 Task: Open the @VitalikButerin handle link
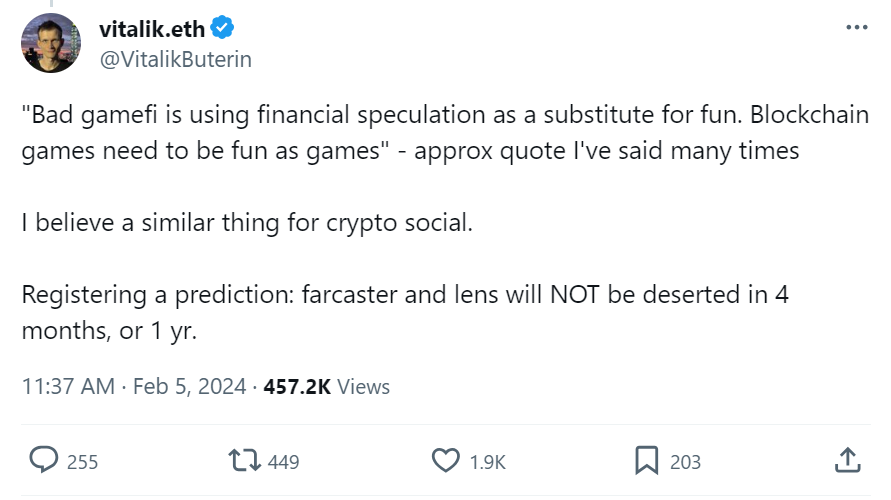tap(174, 59)
